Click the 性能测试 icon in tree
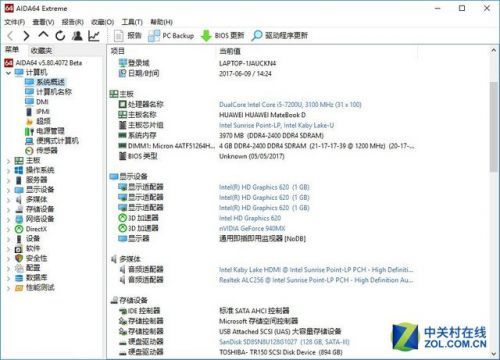Image resolution: width=500 pixels, height=360 pixels. point(19,288)
